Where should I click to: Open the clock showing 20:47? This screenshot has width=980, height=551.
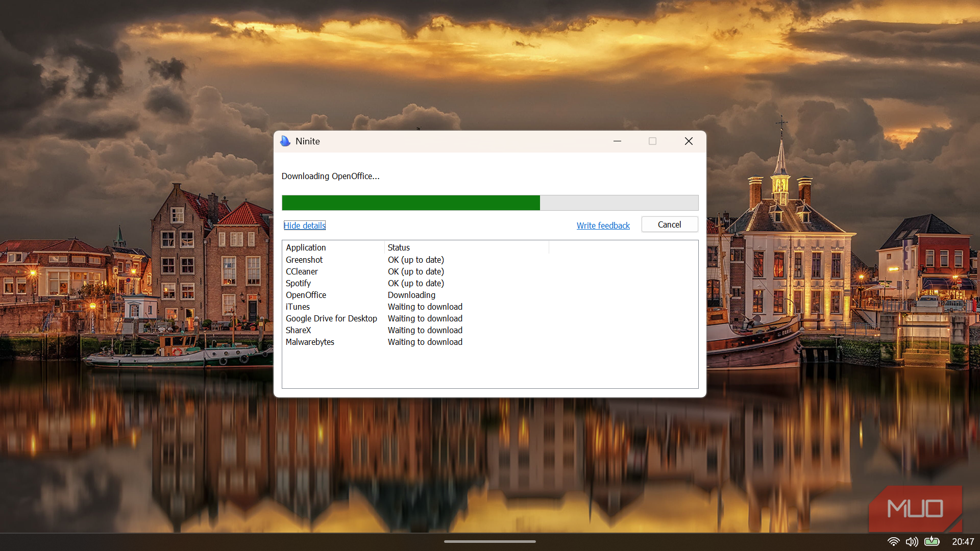963,542
